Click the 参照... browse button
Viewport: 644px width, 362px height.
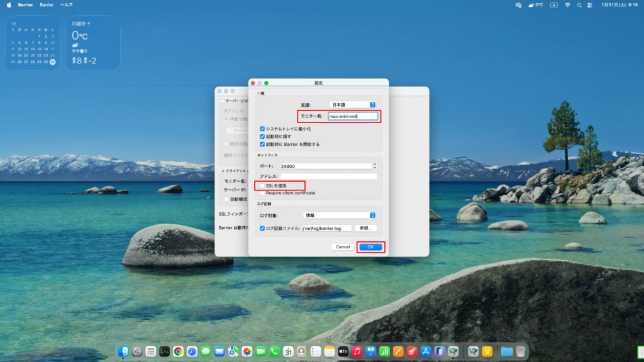[x=366, y=228]
